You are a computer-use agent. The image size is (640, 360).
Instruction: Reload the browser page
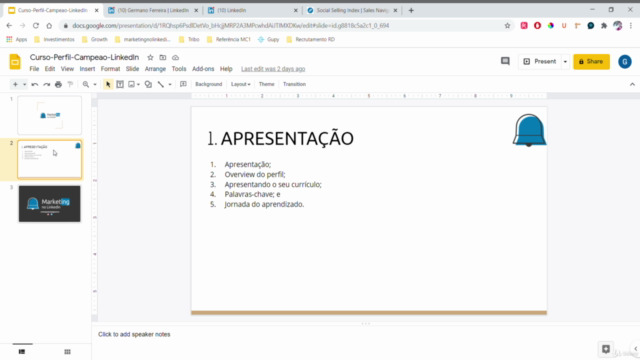pos(36,25)
